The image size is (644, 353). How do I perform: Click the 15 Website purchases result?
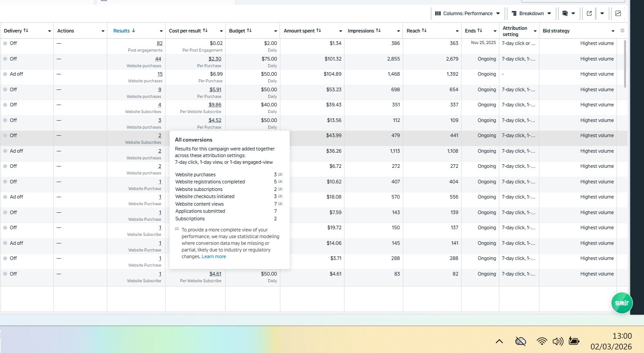coord(160,74)
